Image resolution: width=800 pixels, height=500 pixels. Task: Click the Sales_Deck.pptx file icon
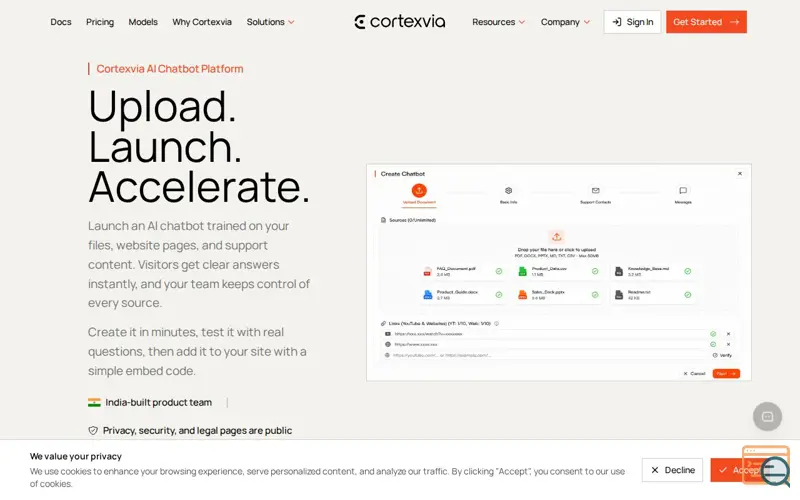(x=522, y=294)
